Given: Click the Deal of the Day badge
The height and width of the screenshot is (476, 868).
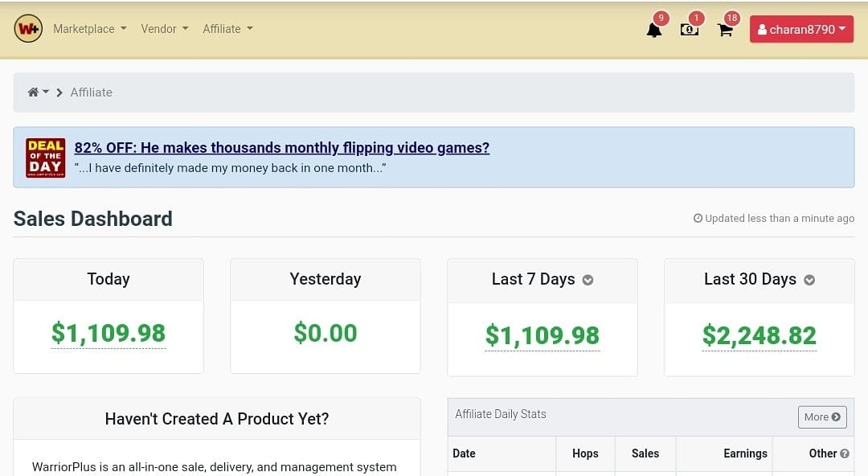Looking at the screenshot, I should click(x=45, y=158).
